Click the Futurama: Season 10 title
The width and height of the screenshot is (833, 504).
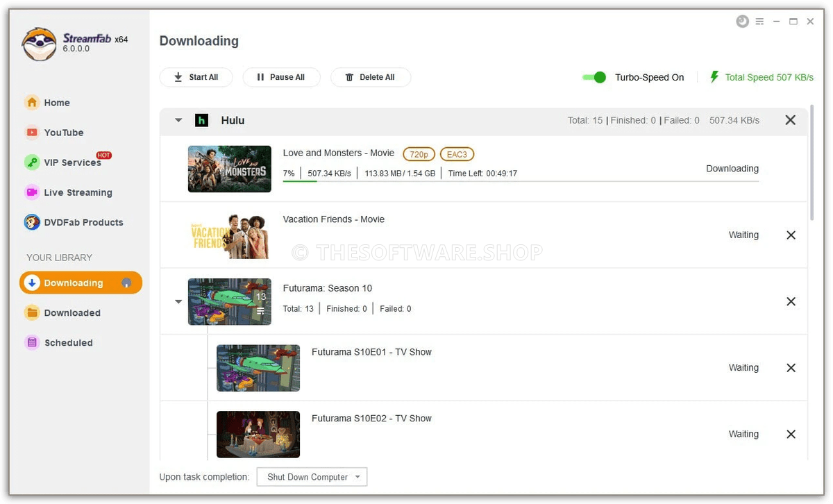(328, 288)
